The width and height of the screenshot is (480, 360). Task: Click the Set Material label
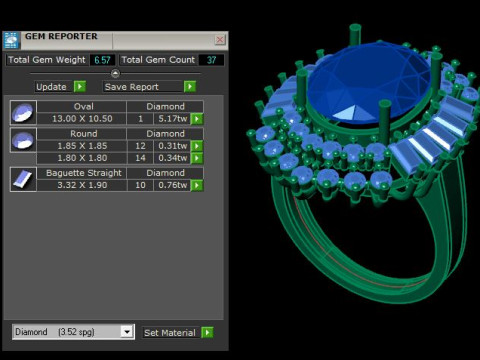[170, 333]
